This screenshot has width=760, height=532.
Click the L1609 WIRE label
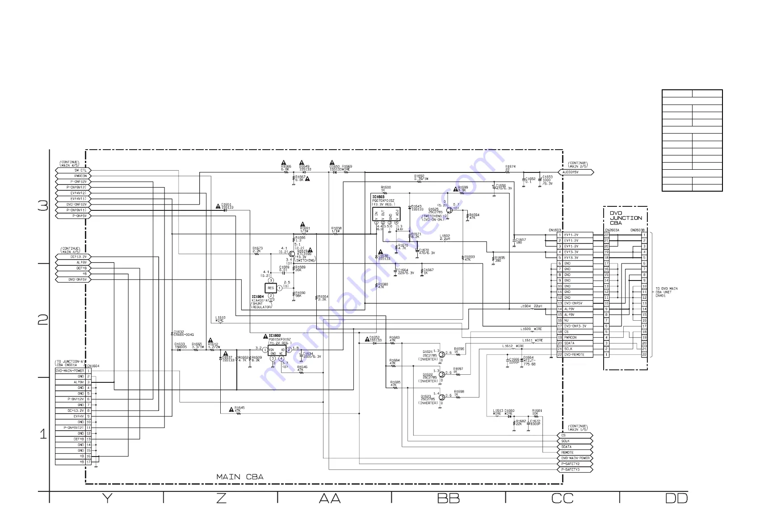[x=531, y=329]
